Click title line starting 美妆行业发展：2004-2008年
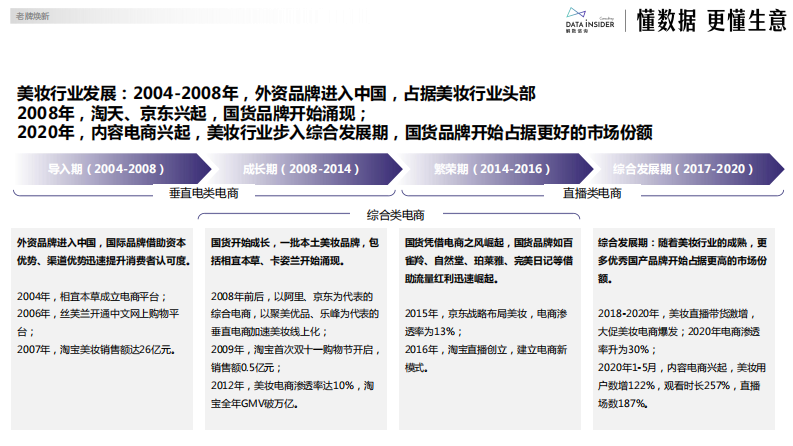This screenshot has height=446, width=793. pyautogui.click(x=276, y=94)
